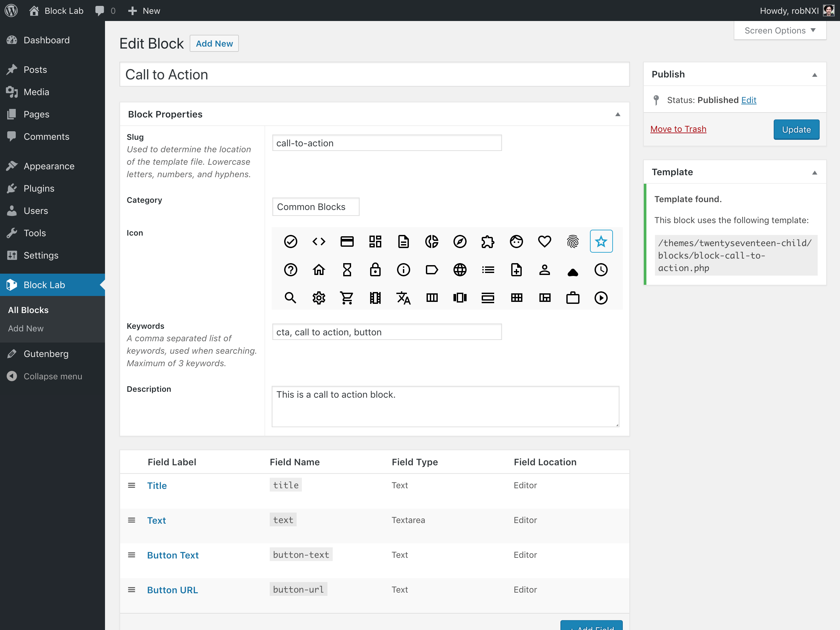Image resolution: width=840 pixels, height=630 pixels.
Task: Grab the Title field drag handle
Action: (x=131, y=485)
